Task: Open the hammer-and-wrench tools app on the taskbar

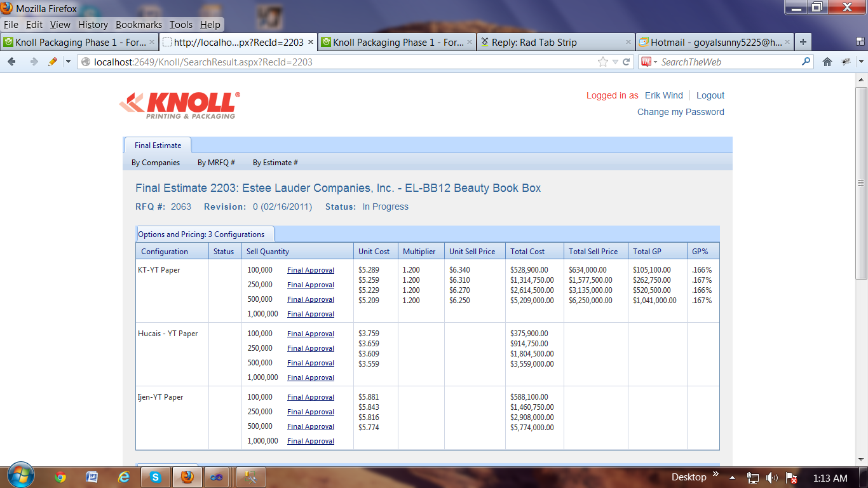Action: coord(250,477)
